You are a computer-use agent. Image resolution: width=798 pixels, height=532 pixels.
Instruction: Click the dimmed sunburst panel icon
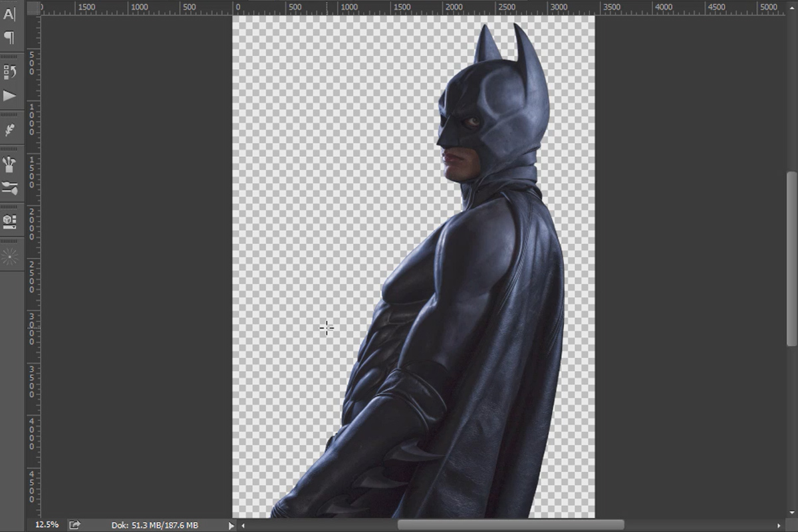coord(9,257)
